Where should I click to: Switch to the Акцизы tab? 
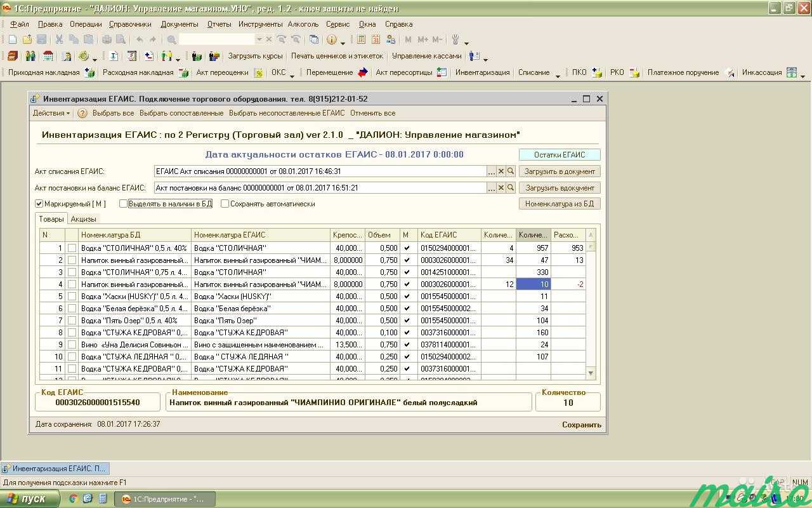[83, 219]
